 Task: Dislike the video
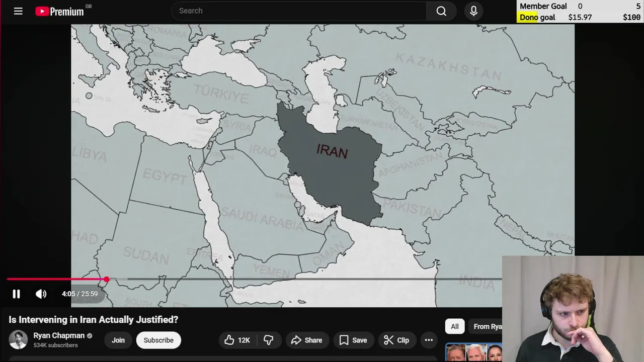pos(269,340)
